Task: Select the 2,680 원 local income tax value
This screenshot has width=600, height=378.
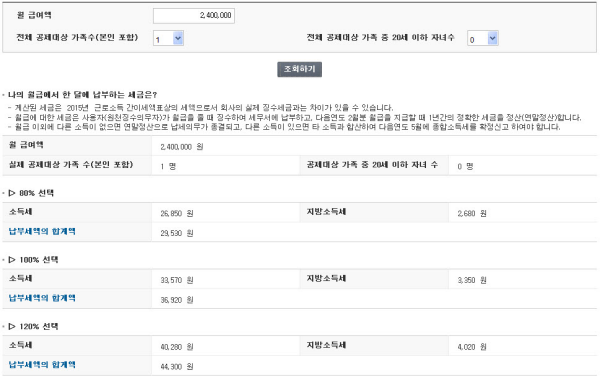Action: [x=472, y=213]
